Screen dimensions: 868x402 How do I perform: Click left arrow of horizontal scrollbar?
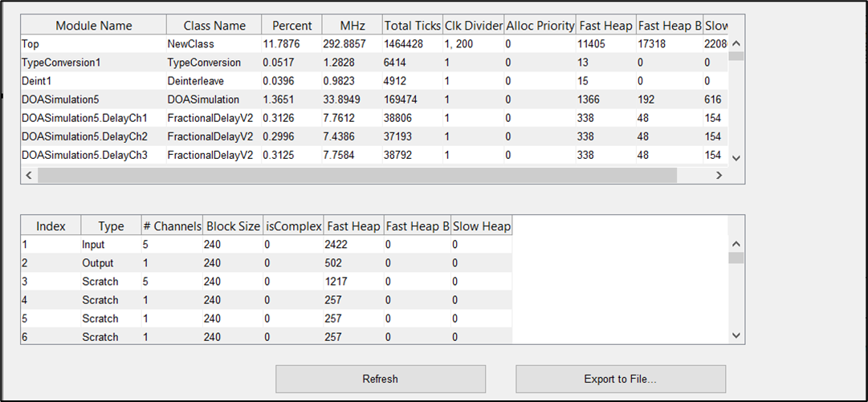(27, 175)
